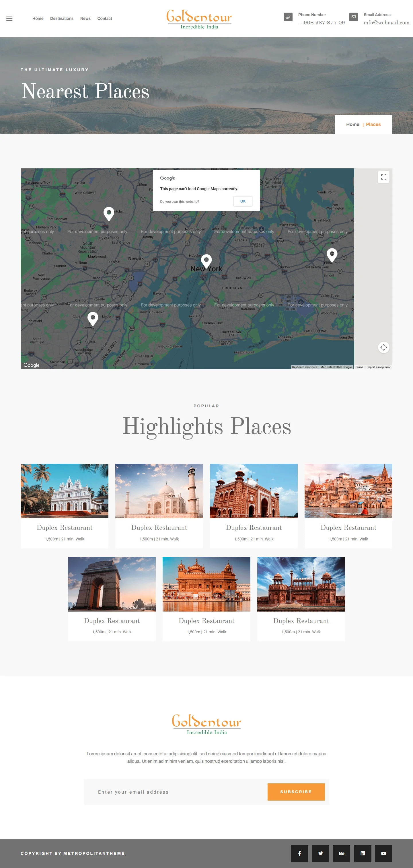Viewport: 413px width, 868px height.
Task: Open the Red Fort thumbnail
Action: tap(301, 584)
